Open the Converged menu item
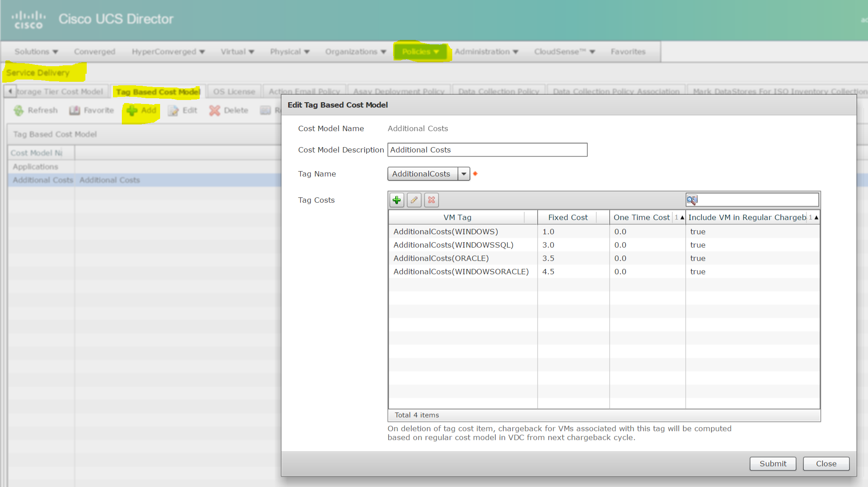The height and width of the screenshot is (487, 868). (x=95, y=52)
